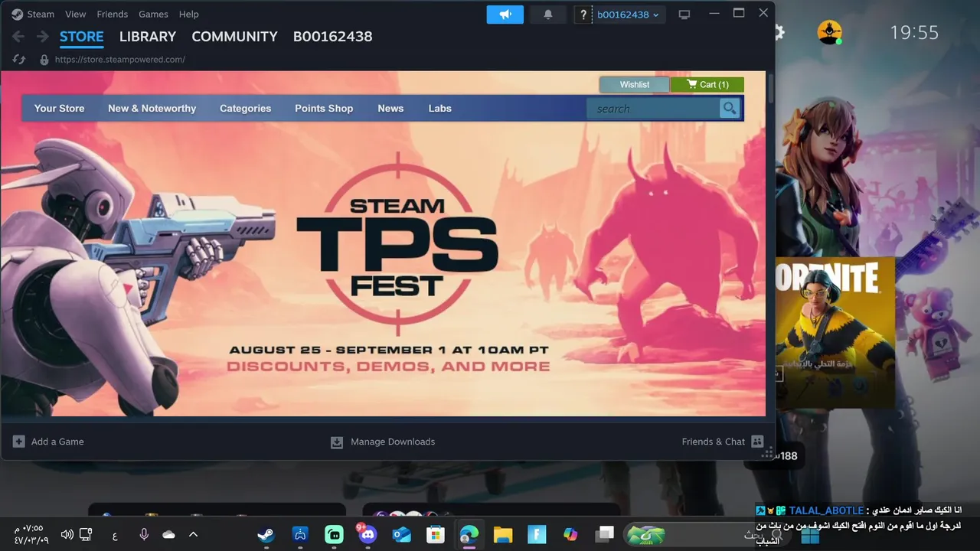The image size is (980, 551).
Task: Open the Labs link
Action: (439, 109)
